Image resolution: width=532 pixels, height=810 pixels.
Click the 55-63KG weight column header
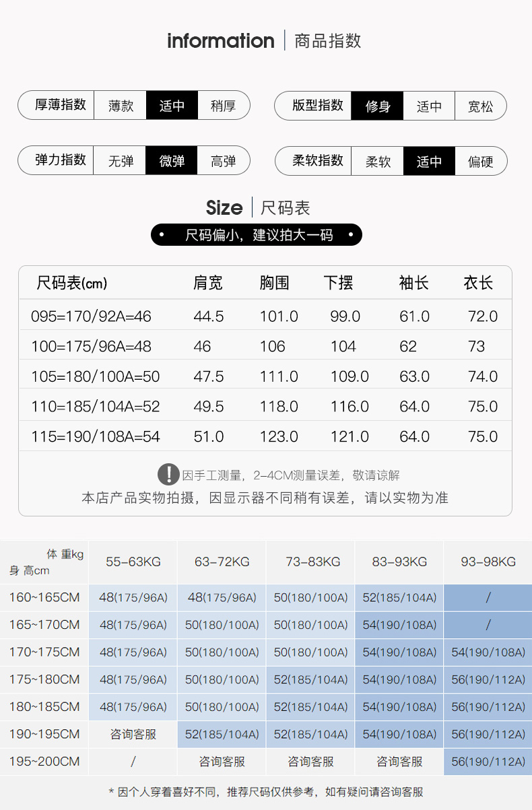tap(133, 562)
